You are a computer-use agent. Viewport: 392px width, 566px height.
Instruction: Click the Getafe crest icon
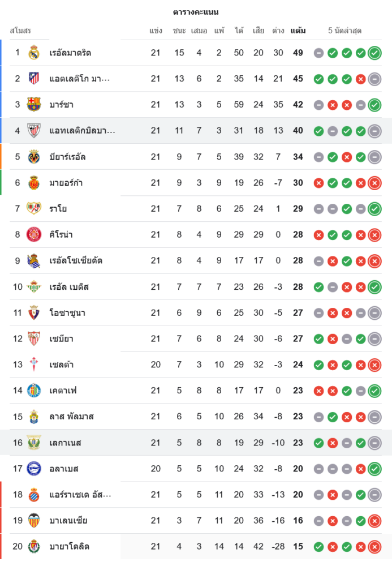tap(34, 391)
